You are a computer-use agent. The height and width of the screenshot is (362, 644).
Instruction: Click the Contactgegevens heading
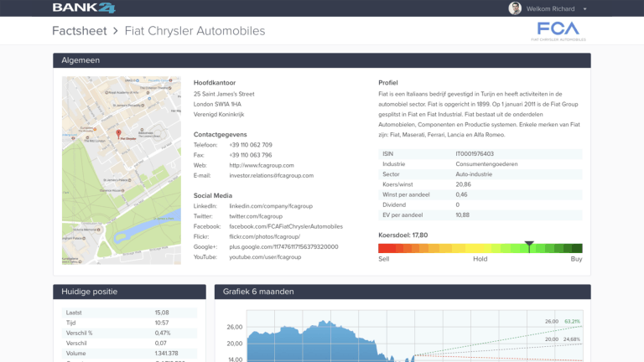tap(221, 135)
